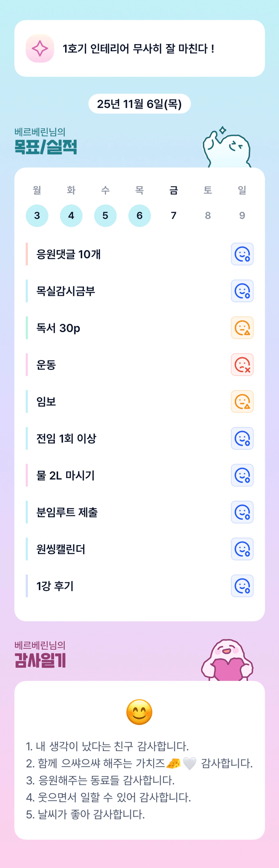Click the orange face icon for 독서 30p
The width and height of the screenshot is (279, 868).
coord(242,328)
